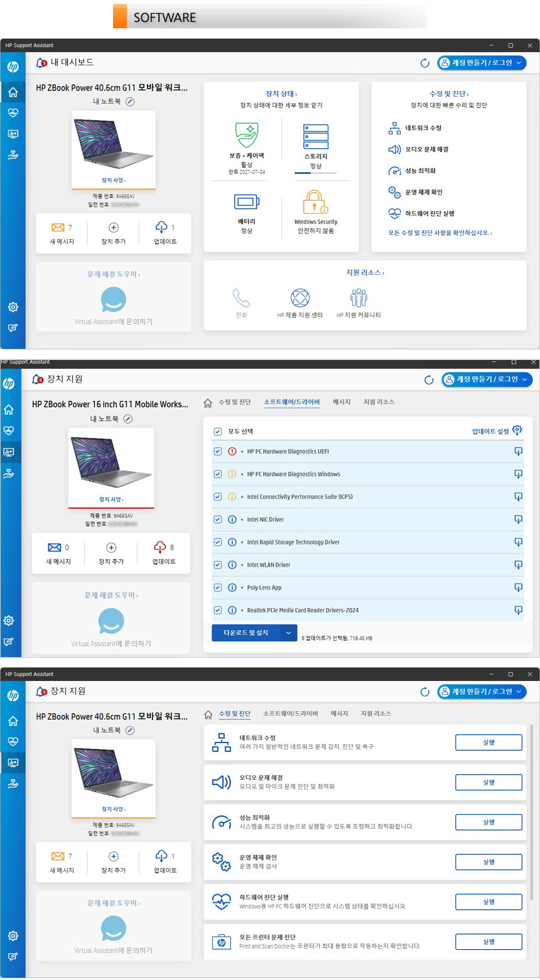Open settings gear in dashboard window sidebar
540x980 pixels.
tap(13, 307)
